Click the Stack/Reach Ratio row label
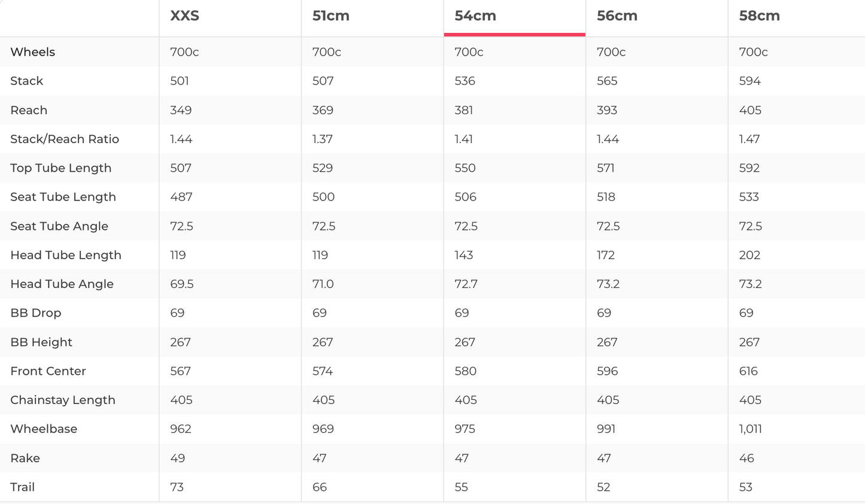 click(x=65, y=139)
